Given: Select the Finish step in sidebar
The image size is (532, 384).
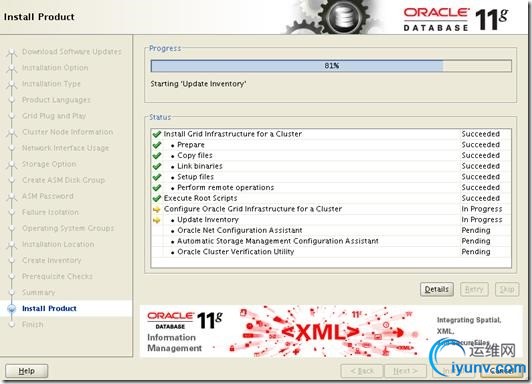Looking at the screenshot, I should pos(33,325).
